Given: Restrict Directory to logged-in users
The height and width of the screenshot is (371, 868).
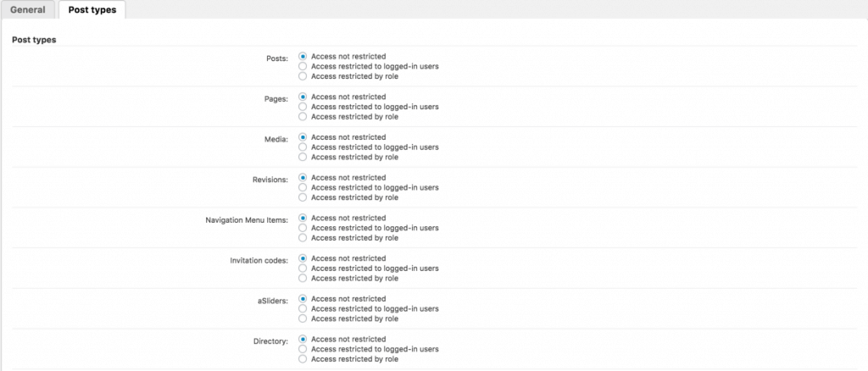Looking at the screenshot, I should 303,349.
